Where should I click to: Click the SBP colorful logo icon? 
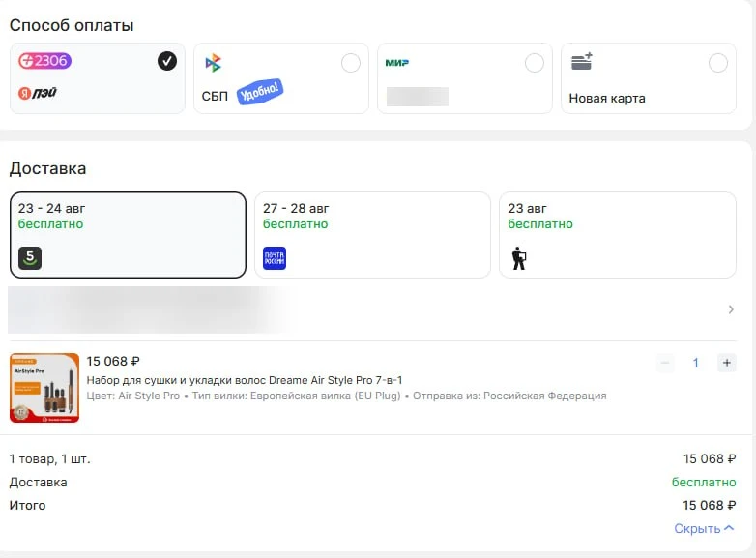[213, 63]
